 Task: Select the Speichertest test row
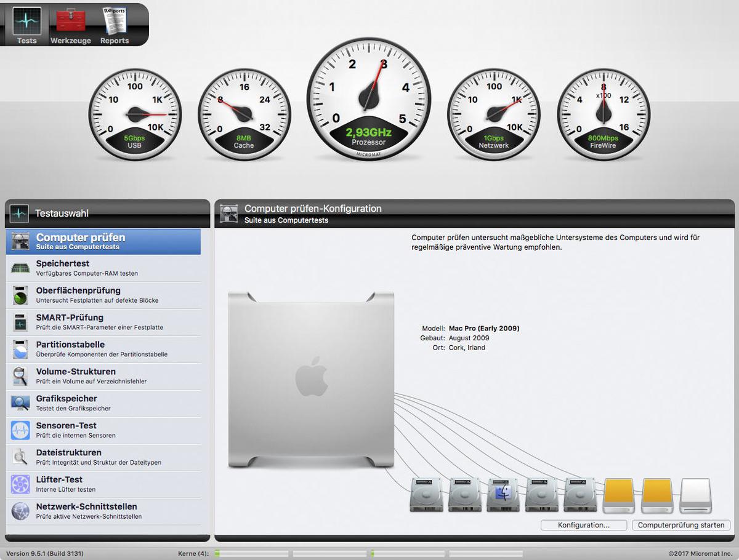[x=103, y=268]
